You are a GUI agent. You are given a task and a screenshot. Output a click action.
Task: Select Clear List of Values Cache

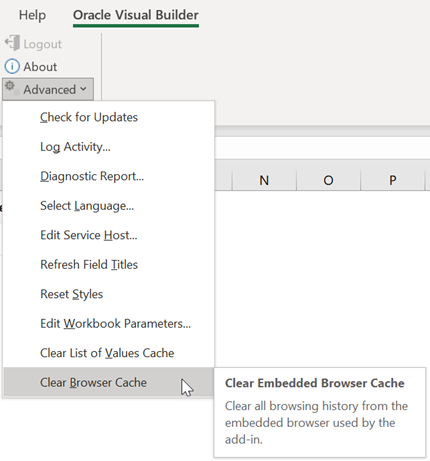coord(108,353)
